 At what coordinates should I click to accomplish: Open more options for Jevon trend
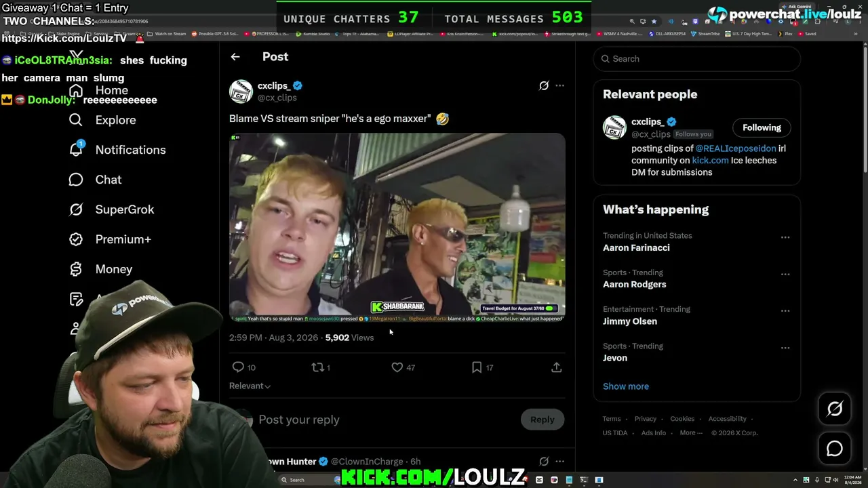pyautogui.click(x=785, y=348)
